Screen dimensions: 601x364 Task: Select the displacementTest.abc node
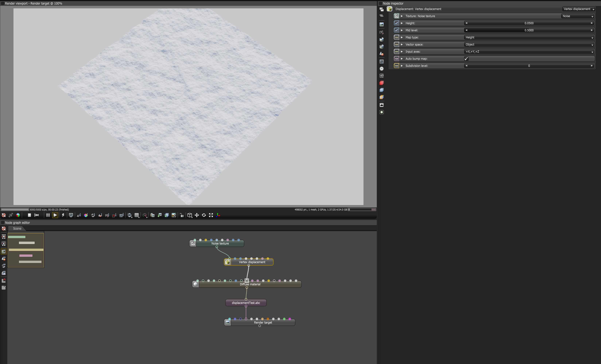click(246, 303)
